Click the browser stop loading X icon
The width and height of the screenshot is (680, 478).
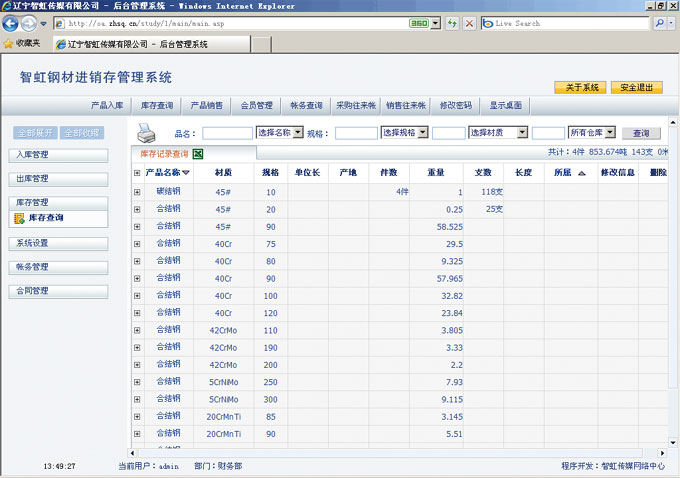[x=469, y=23]
